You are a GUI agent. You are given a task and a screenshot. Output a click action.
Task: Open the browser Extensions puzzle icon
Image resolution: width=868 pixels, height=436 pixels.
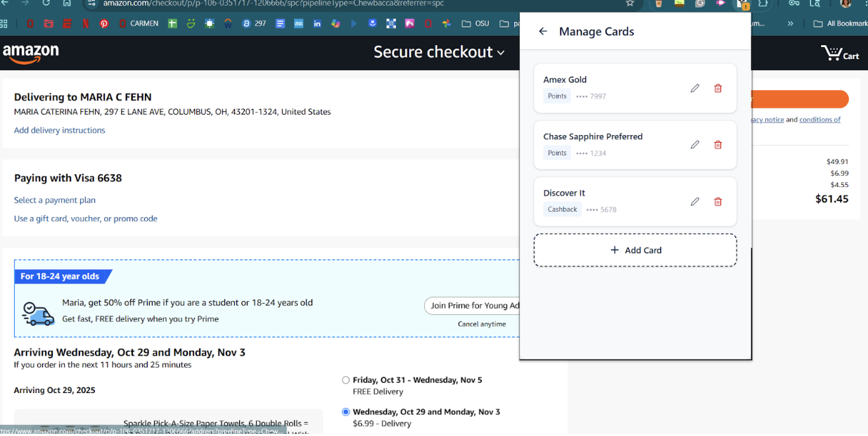763,4
